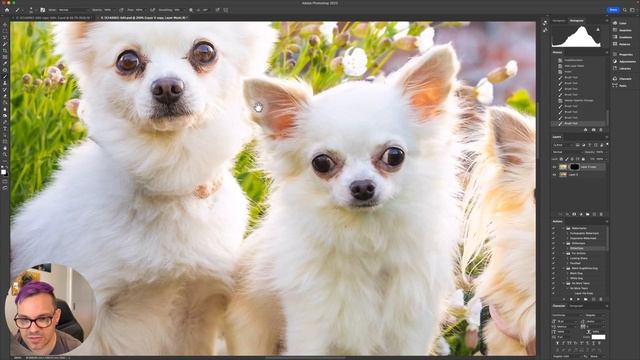Switch to the Paragraph tab
This screenshot has height=360, width=640.
pyautogui.click(x=576, y=306)
